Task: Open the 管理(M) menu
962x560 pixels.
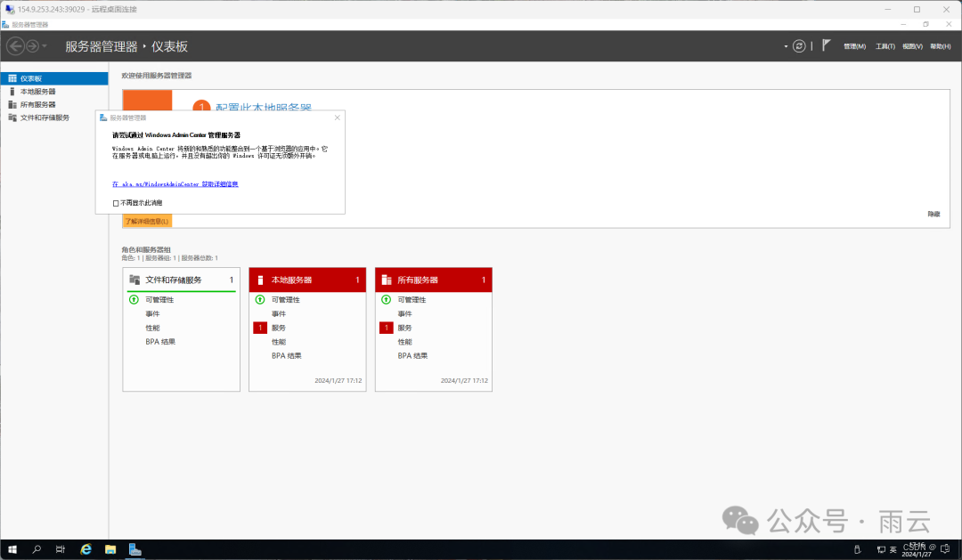Action: tap(854, 46)
